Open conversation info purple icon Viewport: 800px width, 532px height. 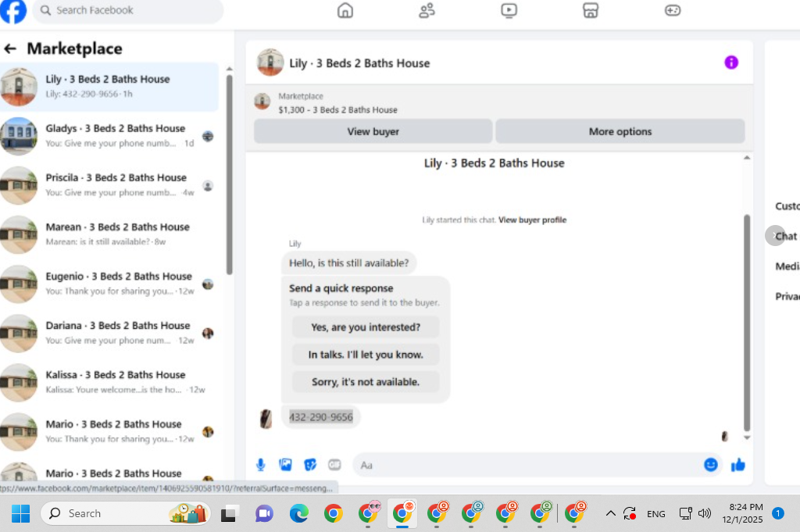click(731, 62)
